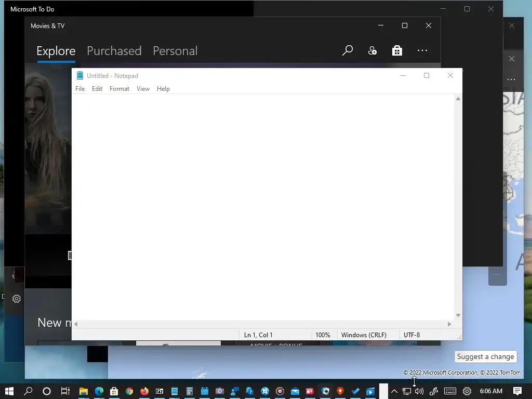Click the Notepad icon in the title bar
Viewport: 532px width, 399px height.
click(79, 75)
